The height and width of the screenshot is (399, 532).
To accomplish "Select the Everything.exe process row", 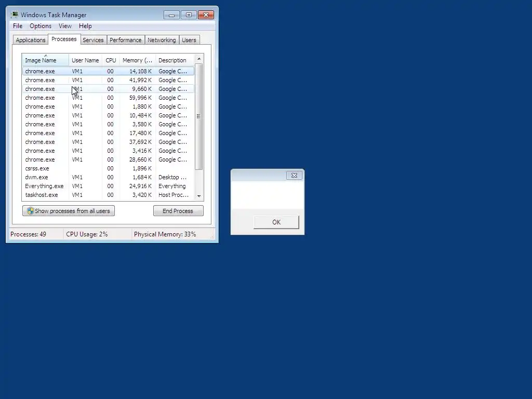I will tap(108, 186).
